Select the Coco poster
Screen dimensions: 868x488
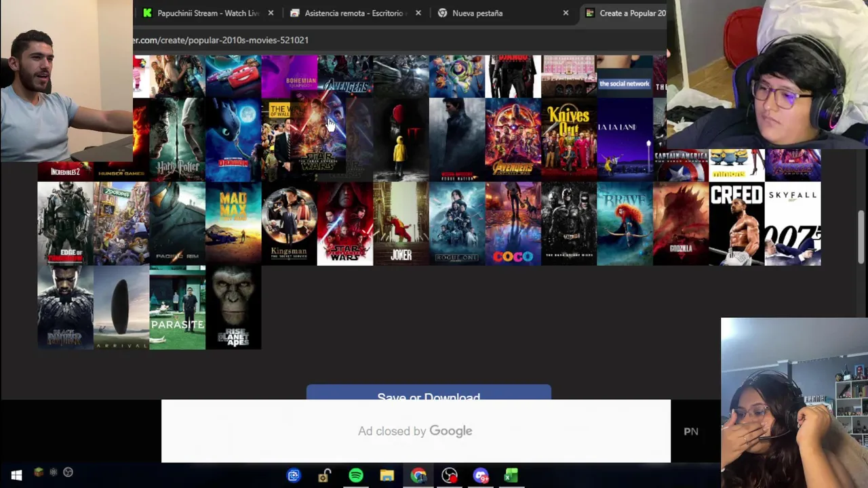click(513, 224)
